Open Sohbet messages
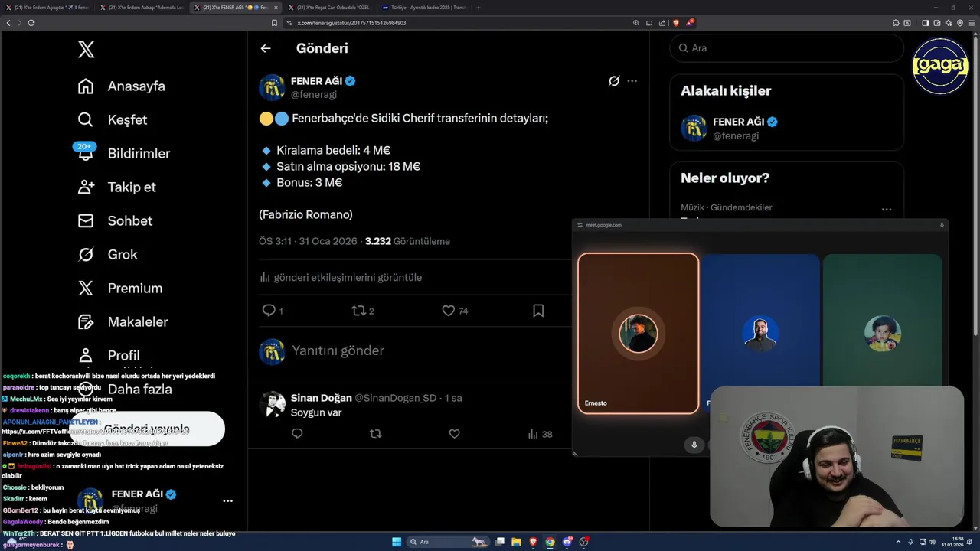 pos(115,221)
